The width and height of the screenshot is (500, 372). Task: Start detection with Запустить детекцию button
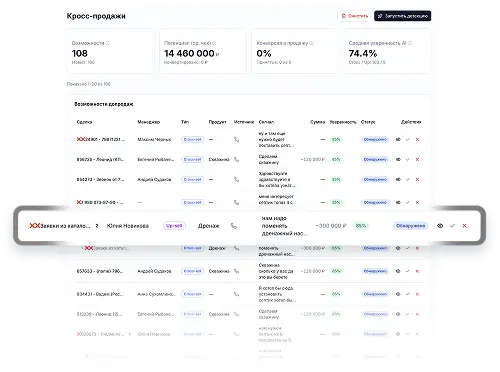coord(402,16)
